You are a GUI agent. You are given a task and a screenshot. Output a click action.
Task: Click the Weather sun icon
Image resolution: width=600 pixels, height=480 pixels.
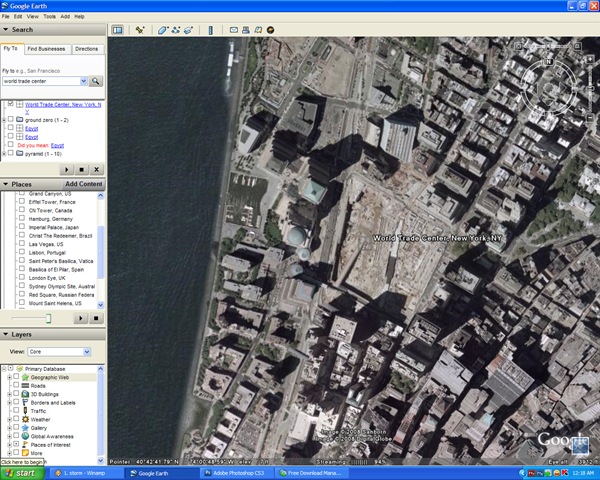[25, 419]
